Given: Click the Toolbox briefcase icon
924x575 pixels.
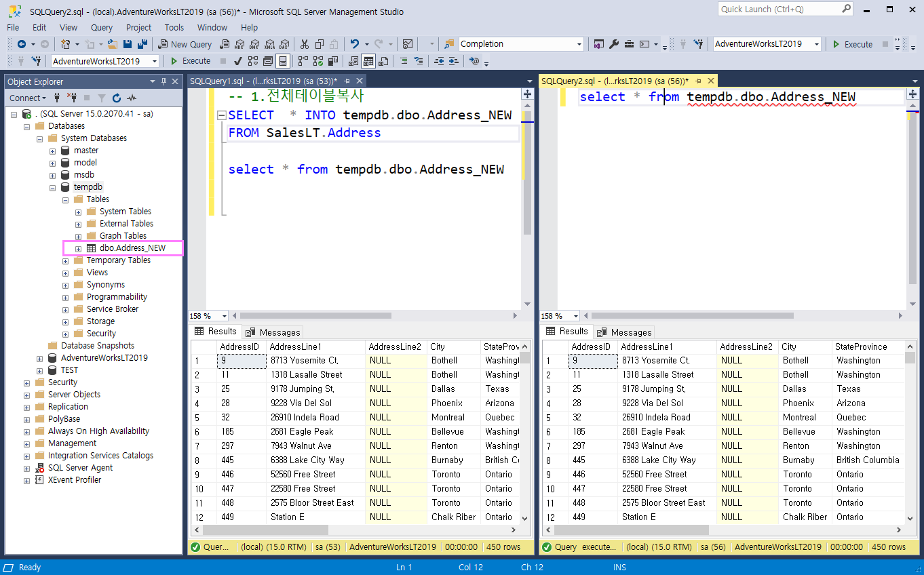Looking at the screenshot, I should (x=629, y=44).
